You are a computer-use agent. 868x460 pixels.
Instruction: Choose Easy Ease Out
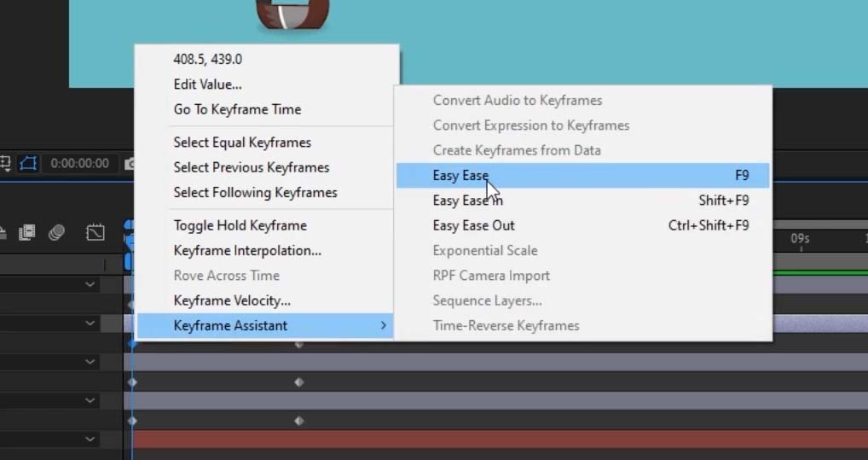pos(583,225)
